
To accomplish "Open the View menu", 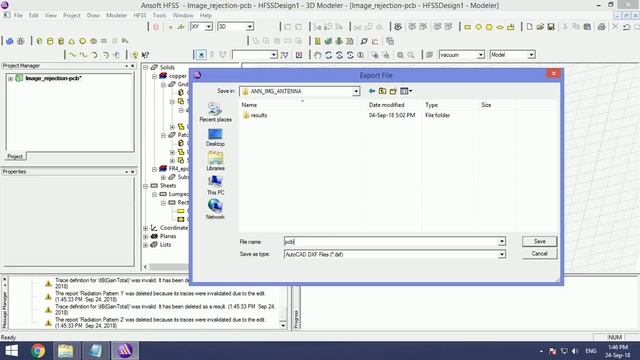I will tap(51, 16).
